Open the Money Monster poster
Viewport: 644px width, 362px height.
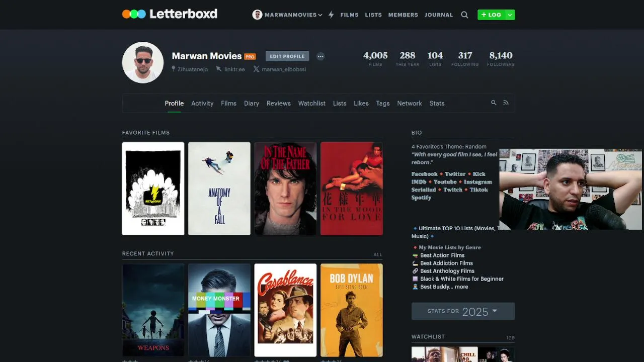(219, 310)
